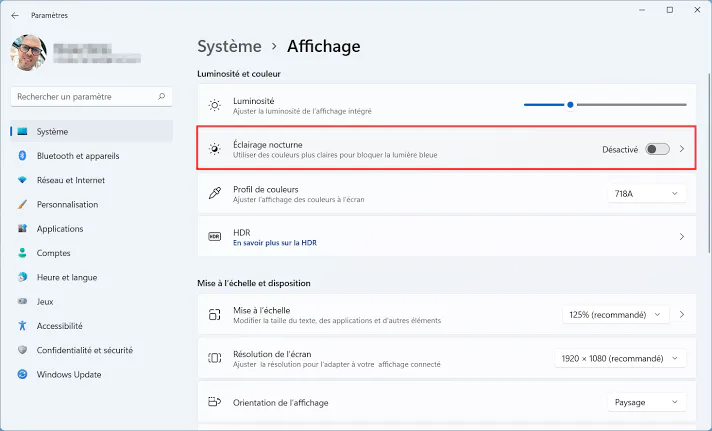Click the Windows Update sync icon

(x=22, y=374)
